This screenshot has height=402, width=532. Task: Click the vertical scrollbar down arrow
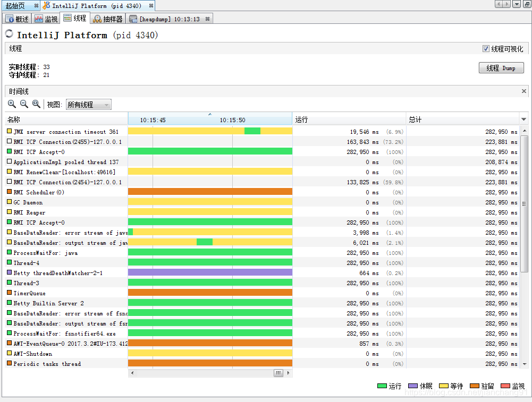click(x=525, y=364)
